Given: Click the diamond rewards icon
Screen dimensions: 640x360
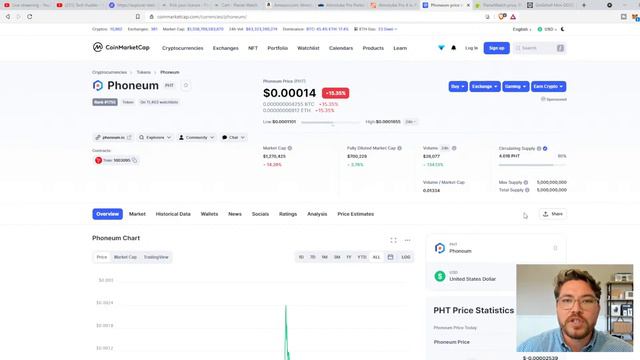Looking at the screenshot, I should (441, 48).
